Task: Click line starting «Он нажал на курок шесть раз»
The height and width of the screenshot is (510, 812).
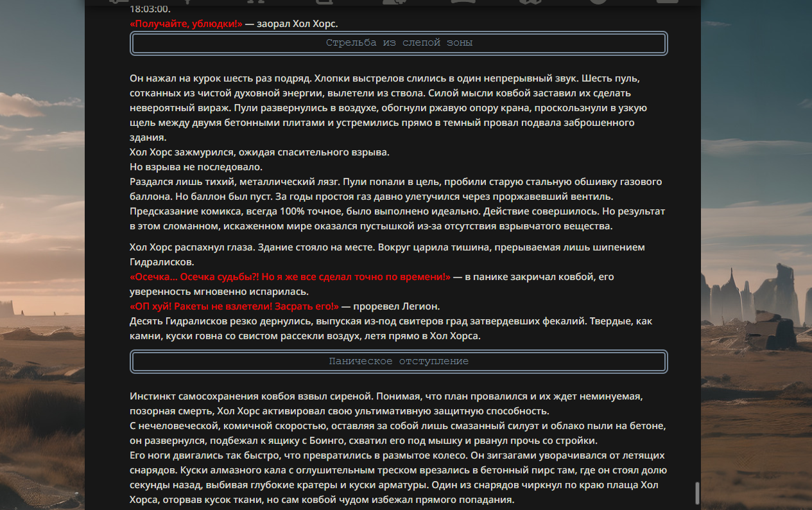Action: pyautogui.click(x=385, y=78)
